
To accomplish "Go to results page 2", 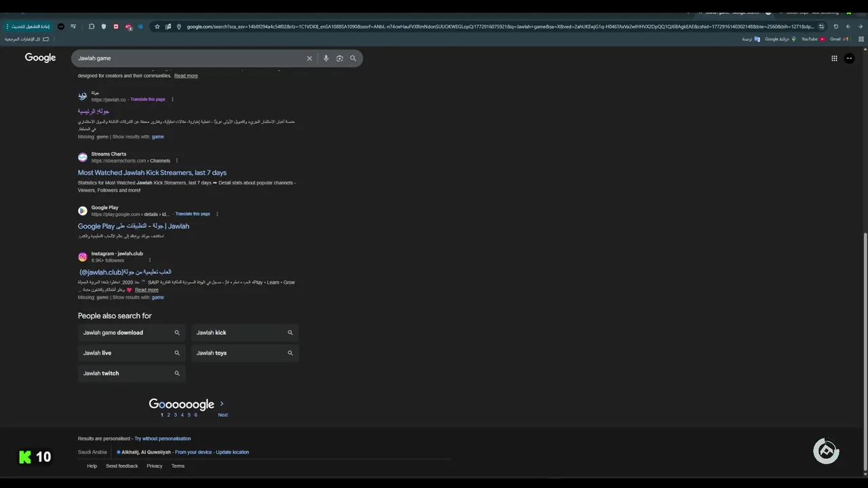I will (169, 415).
